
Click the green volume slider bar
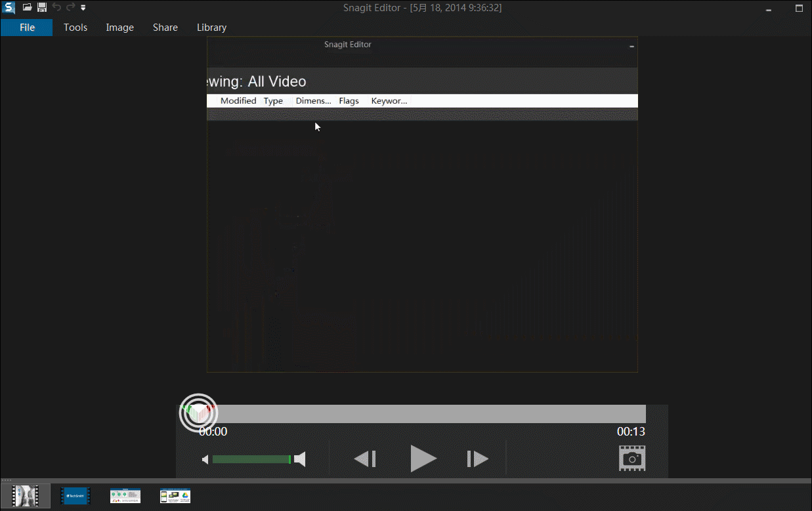tap(251, 459)
